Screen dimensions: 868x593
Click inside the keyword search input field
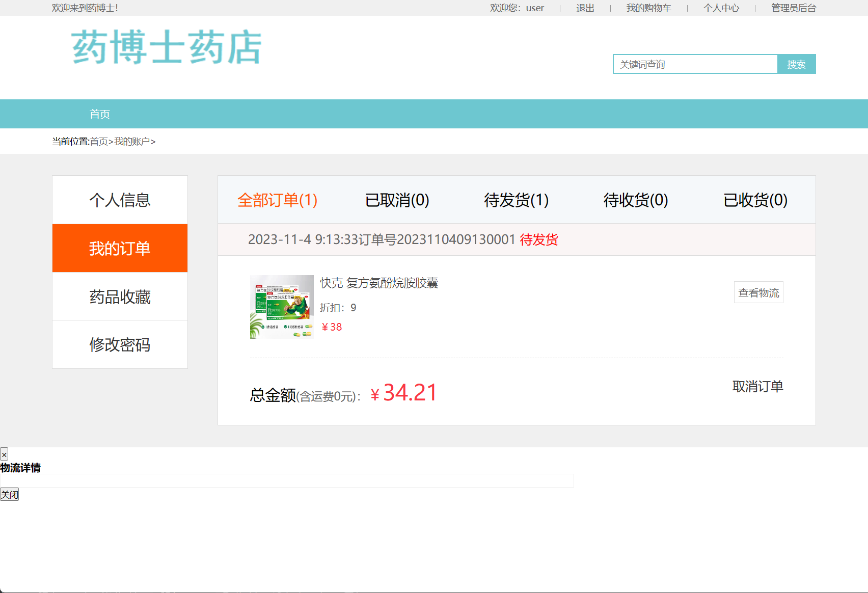pos(695,64)
